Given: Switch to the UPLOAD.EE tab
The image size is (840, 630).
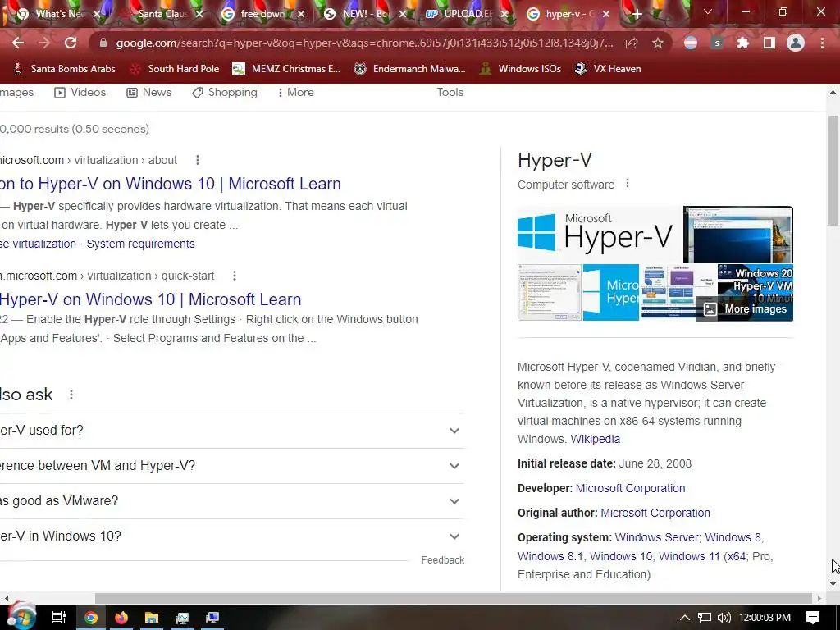Looking at the screenshot, I should point(465,14).
